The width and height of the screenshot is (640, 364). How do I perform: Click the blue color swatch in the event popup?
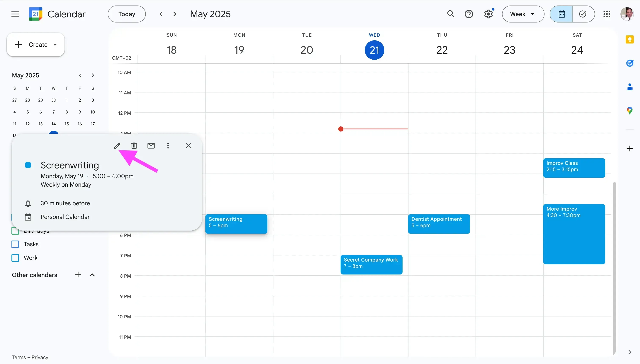pos(28,165)
